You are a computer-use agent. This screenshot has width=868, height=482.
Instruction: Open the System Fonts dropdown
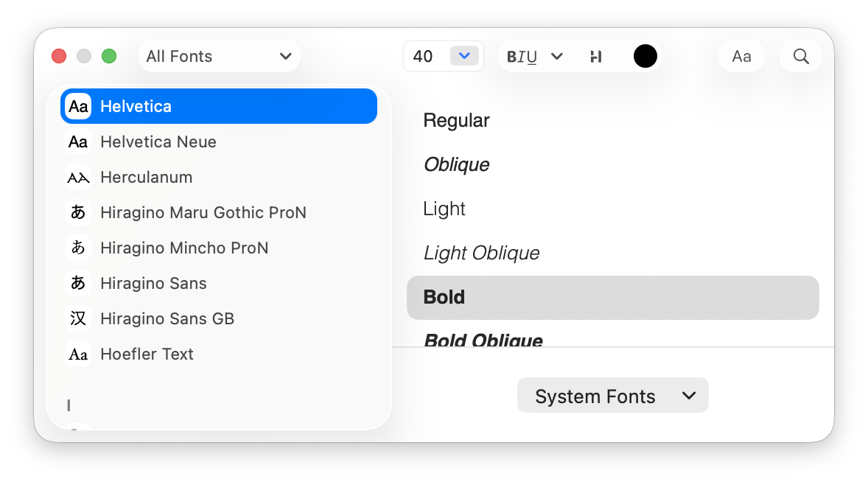612,395
